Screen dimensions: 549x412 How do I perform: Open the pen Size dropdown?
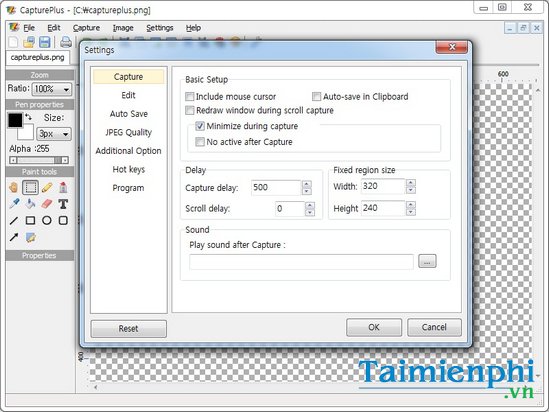[x=65, y=134]
